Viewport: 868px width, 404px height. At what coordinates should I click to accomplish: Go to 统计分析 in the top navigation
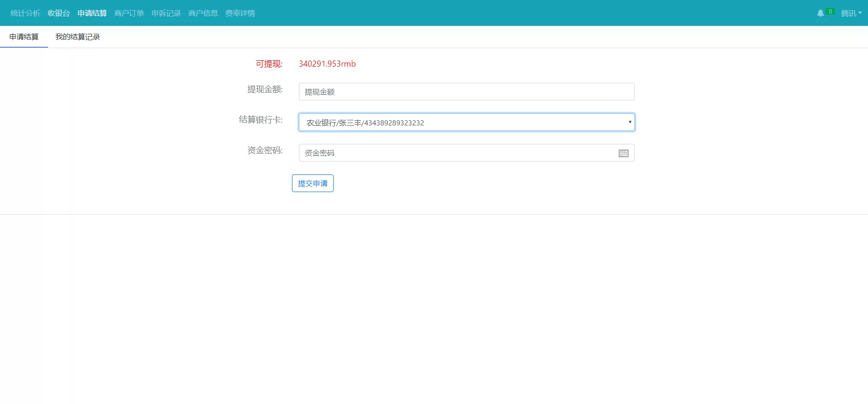pyautogui.click(x=25, y=13)
